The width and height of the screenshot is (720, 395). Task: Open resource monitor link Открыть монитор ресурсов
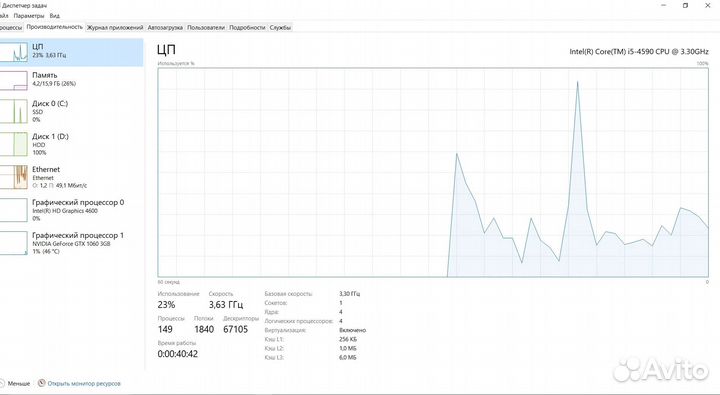(84, 383)
